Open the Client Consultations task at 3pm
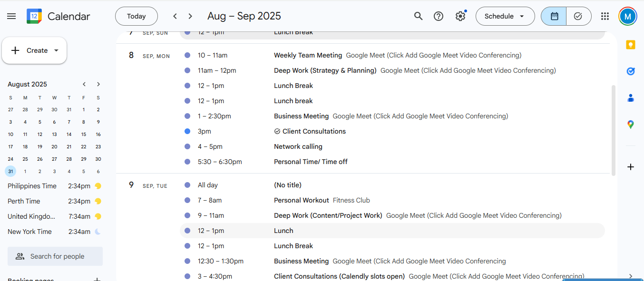644x281 pixels. coord(314,131)
